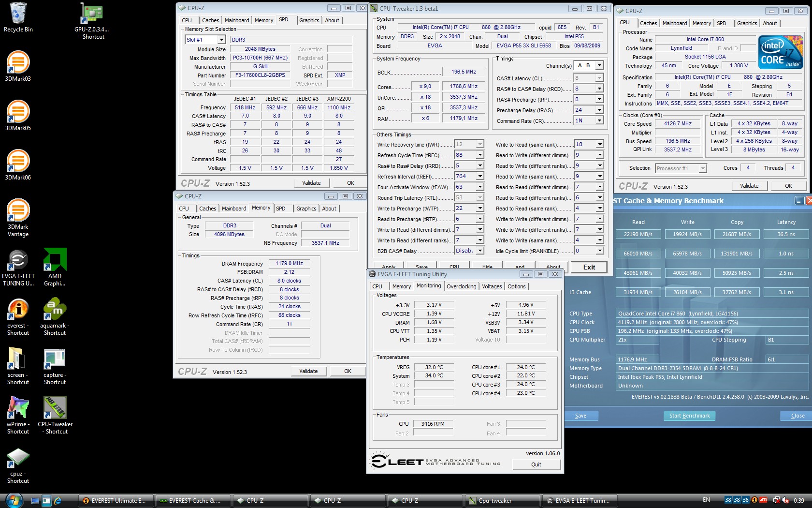
Task: Click Validate in CPU-Z SPD window
Action: (x=311, y=183)
